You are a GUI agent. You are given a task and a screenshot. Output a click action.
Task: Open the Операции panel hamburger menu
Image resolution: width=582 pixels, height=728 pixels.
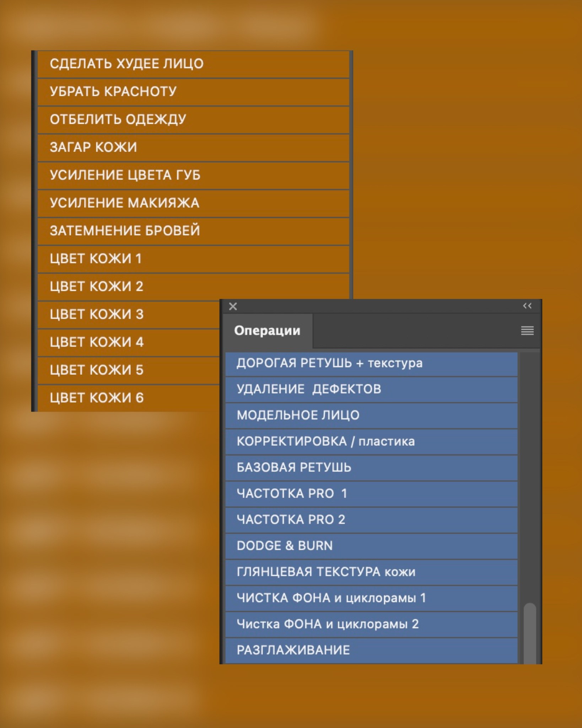pyautogui.click(x=527, y=331)
